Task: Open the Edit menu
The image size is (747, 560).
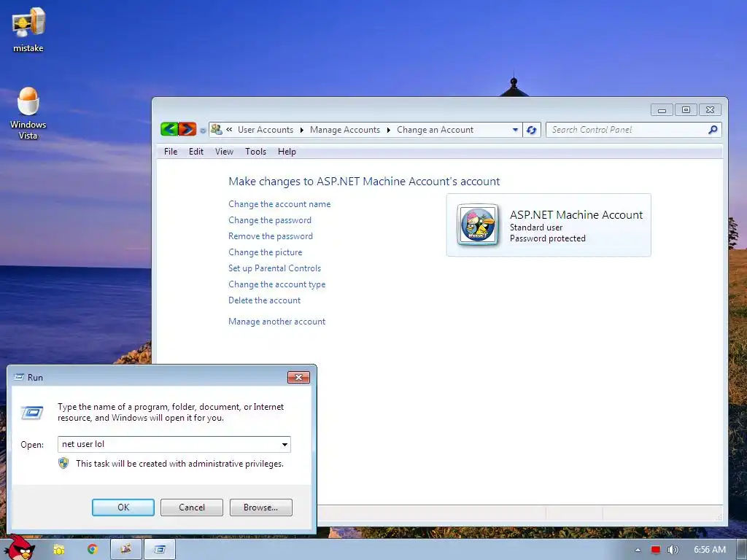Action: click(x=196, y=152)
